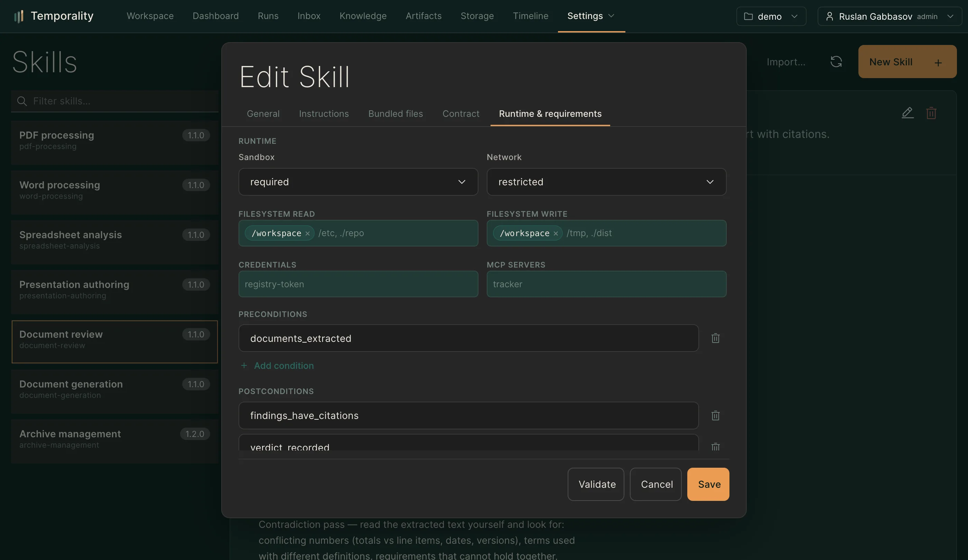This screenshot has width=968, height=560.
Task: Open the Network dropdown showing restricted
Action: click(x=606, y=182)
